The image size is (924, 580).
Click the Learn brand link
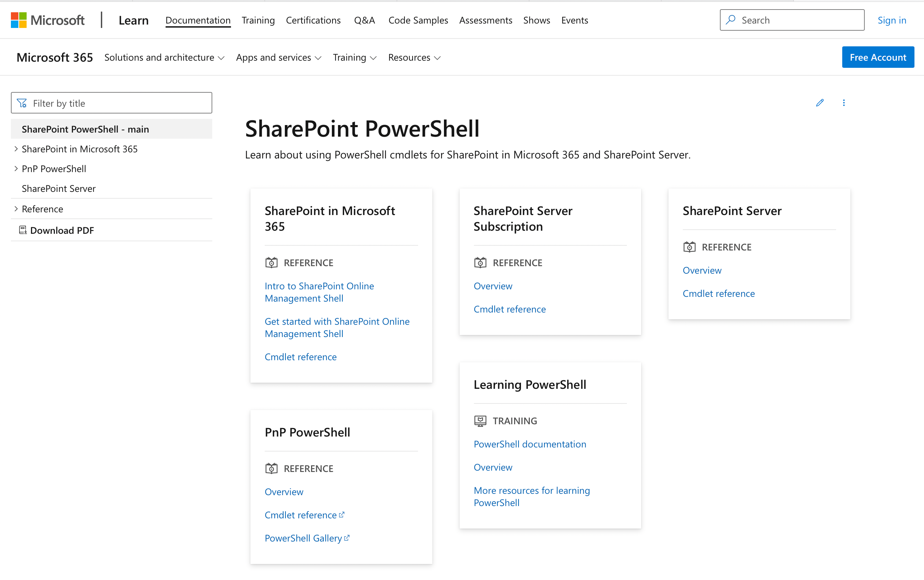tap(134, 20)
